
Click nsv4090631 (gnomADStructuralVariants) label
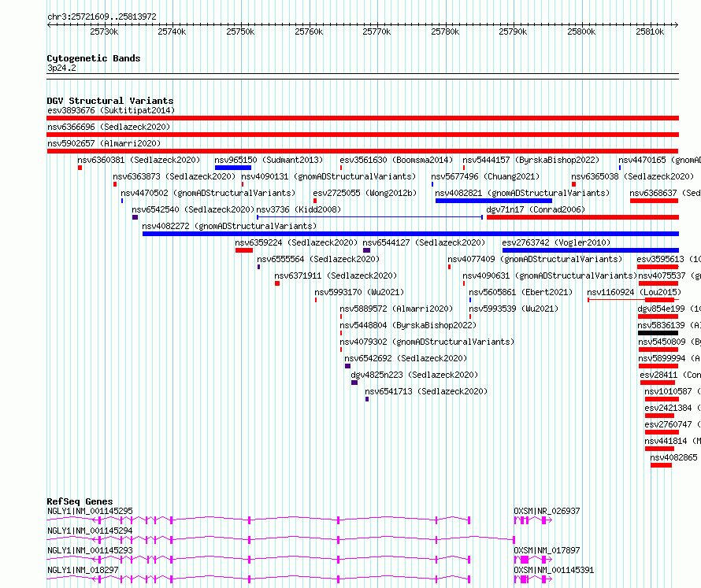[x=550, y=276]
